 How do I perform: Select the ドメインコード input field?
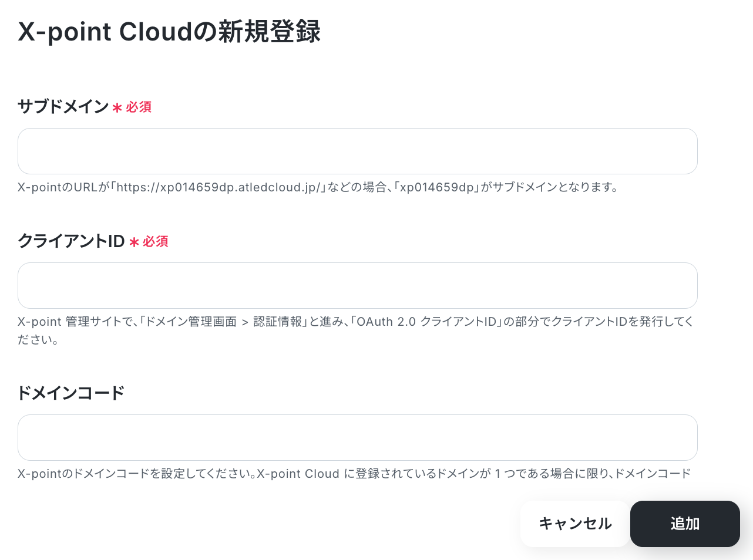tap(357, 437)
